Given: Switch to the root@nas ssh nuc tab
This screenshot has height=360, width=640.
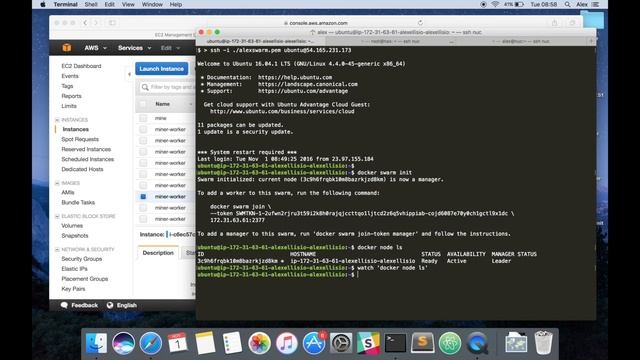Looking at the screenshot, I should pos(391,41).
